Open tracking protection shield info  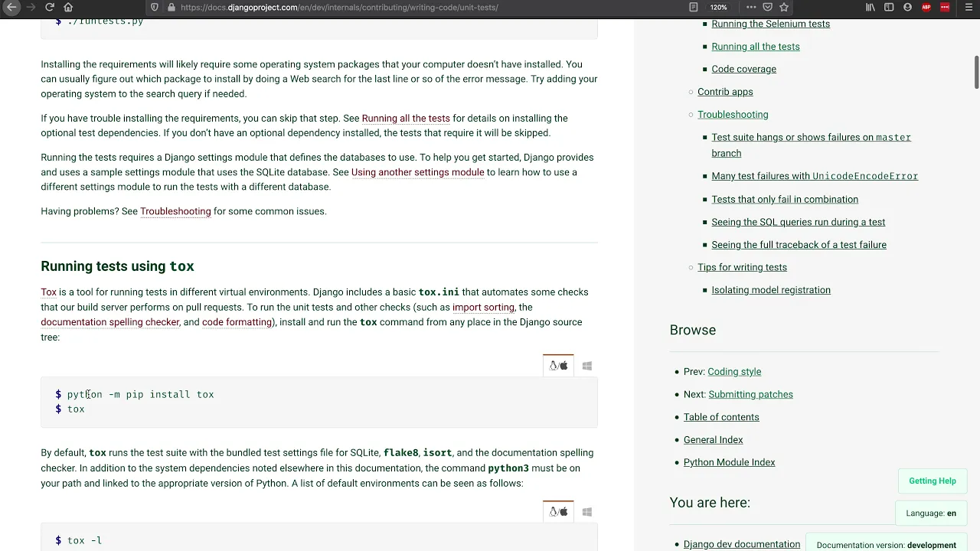[x=155, y=7]
